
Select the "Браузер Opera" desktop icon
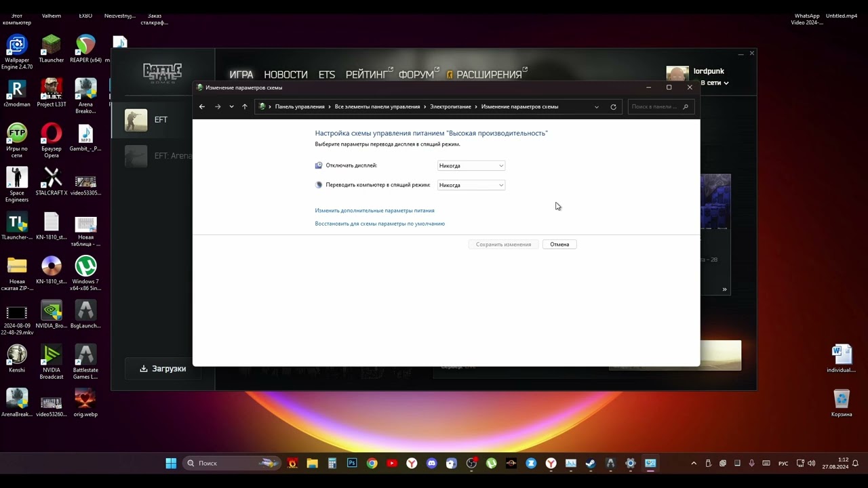pos(52,141)
